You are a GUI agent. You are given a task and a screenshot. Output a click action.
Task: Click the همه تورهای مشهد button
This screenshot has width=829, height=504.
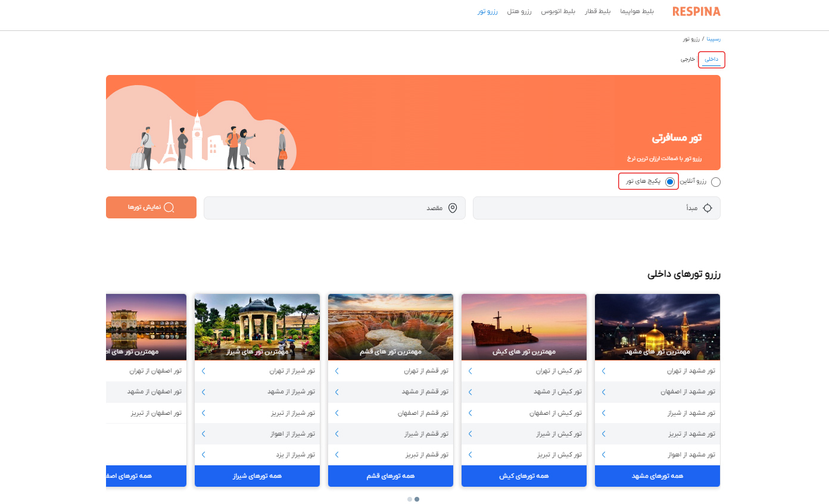click(x=657, y=475)
